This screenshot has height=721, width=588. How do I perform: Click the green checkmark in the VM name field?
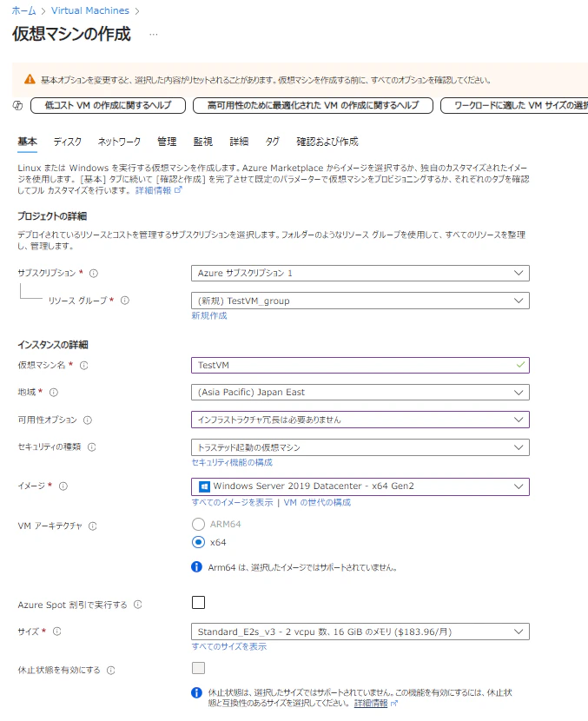[x=520, y=365]
